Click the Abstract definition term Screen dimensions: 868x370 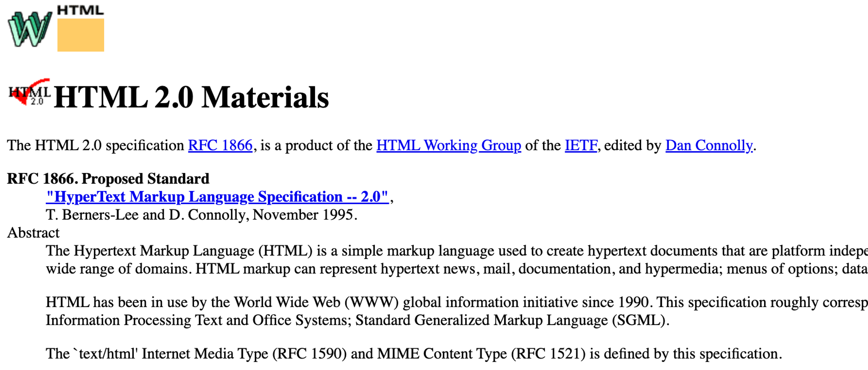[33, 233]
